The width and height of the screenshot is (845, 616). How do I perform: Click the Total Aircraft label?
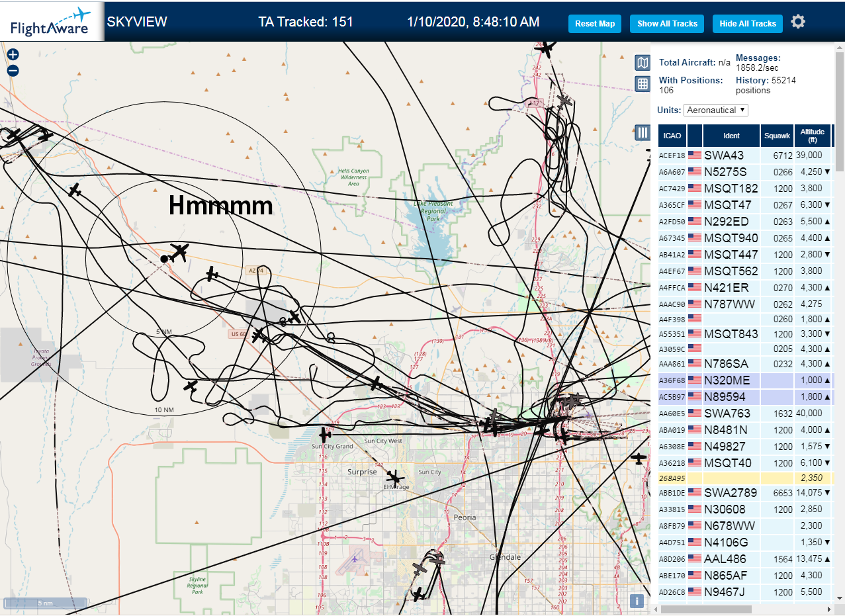[688, 62]
